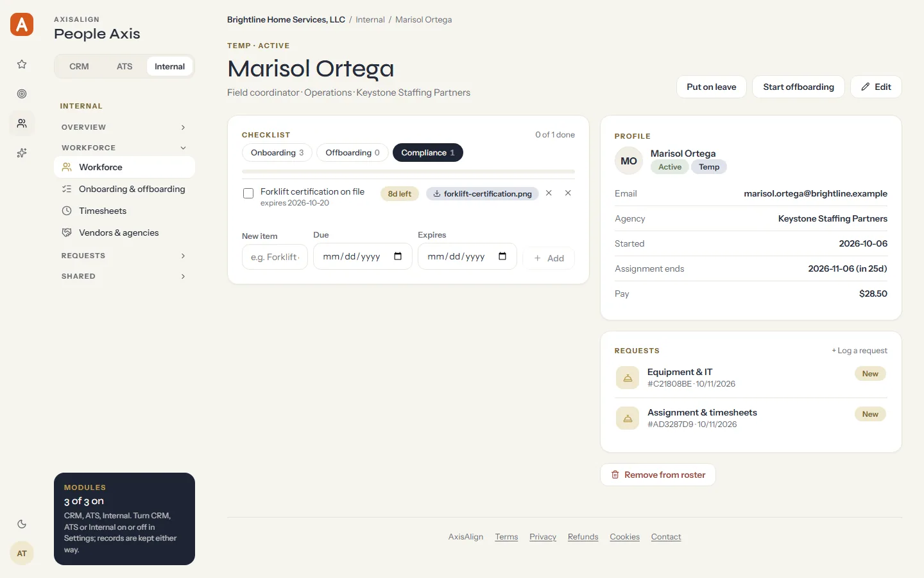
Task: Open the target goals sidebar icon
Action: 22,94
